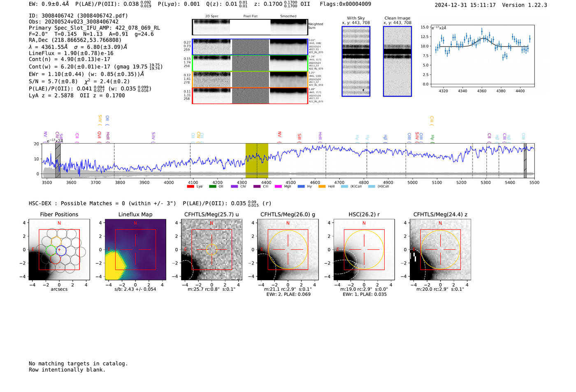Click the emission line Gaussian fit plot

(482, 56)
